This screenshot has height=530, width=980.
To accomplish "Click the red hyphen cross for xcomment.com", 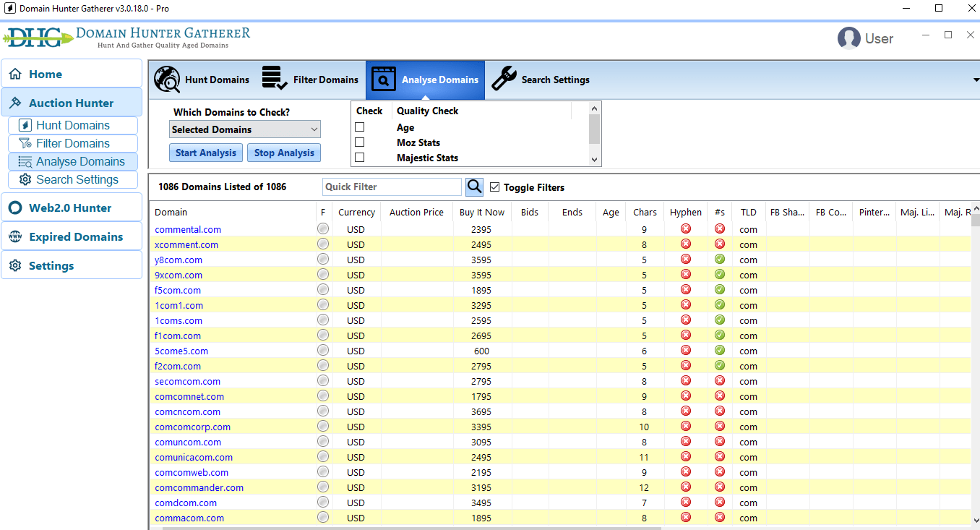I will pyautogui.click(x=686, y=244).
